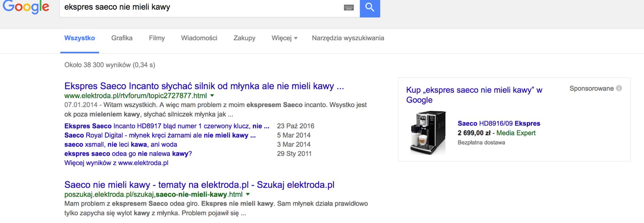Click the blue search magnifier button
Viewport: 644px width, 223px height.
(370, 8)
